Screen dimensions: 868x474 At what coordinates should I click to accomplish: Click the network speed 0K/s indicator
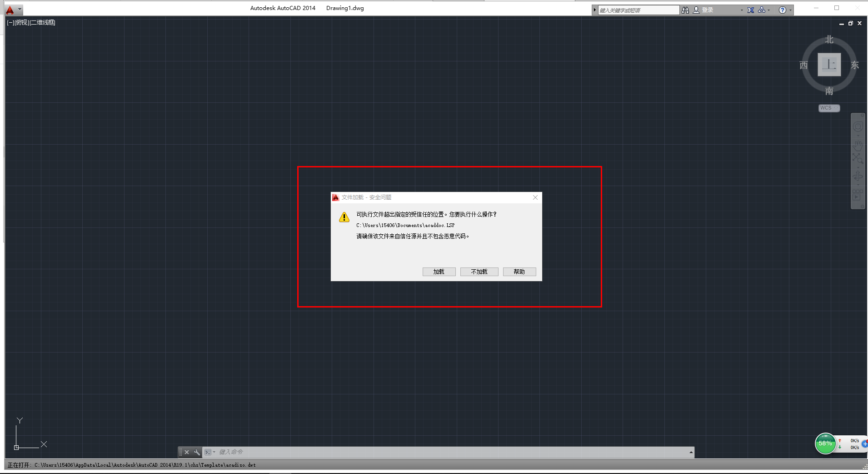849,444
